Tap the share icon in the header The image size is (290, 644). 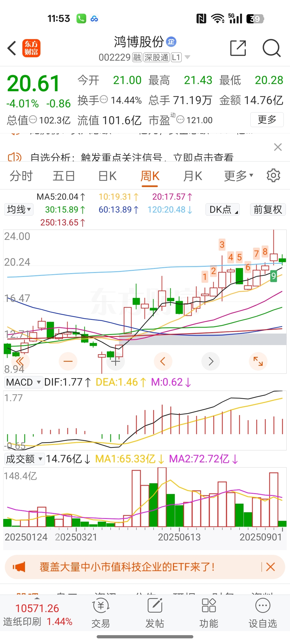coord(238,48)
